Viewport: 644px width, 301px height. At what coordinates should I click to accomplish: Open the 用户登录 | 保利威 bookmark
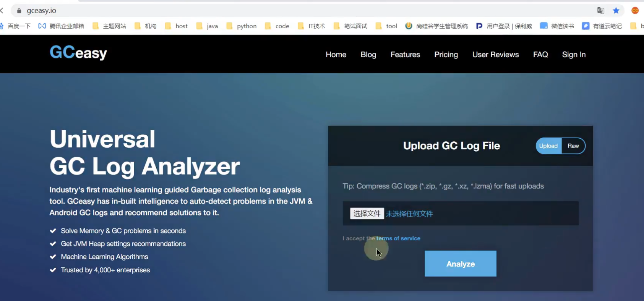point(504,26)
